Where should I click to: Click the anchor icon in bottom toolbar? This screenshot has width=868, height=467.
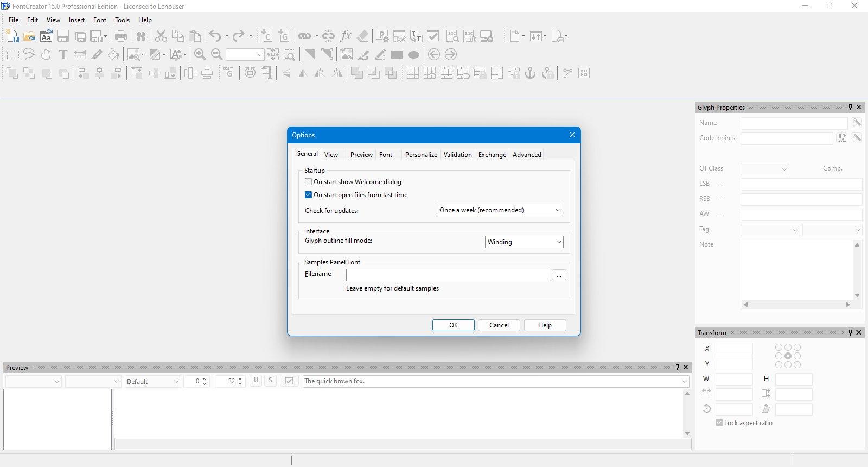[x=530, y=73]
